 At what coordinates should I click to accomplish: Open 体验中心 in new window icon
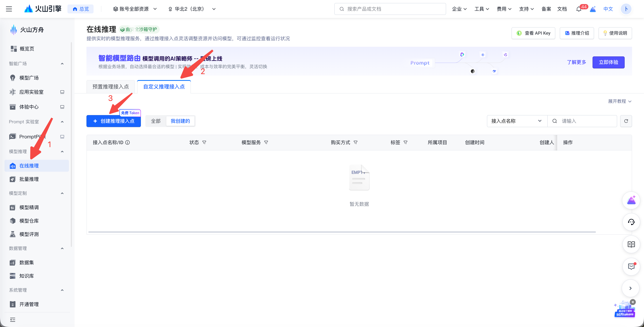pyautogui.click(x=62, y=107)
